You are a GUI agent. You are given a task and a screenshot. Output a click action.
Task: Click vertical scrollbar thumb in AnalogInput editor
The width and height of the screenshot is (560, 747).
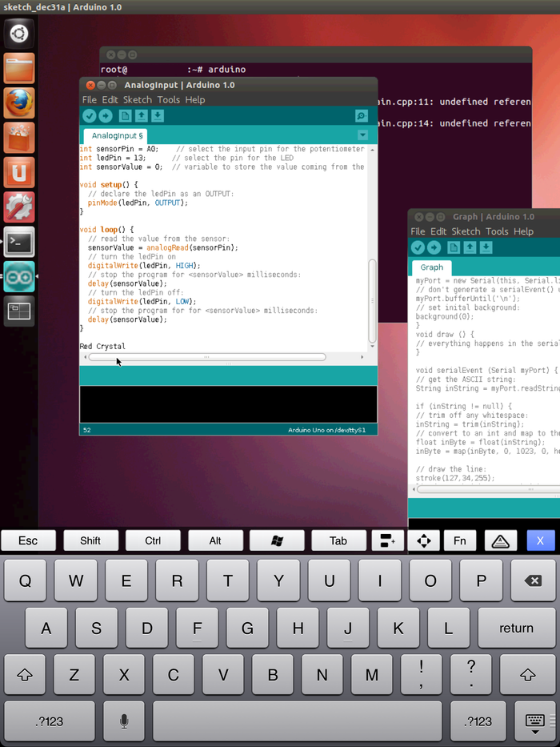click(372, 300)
